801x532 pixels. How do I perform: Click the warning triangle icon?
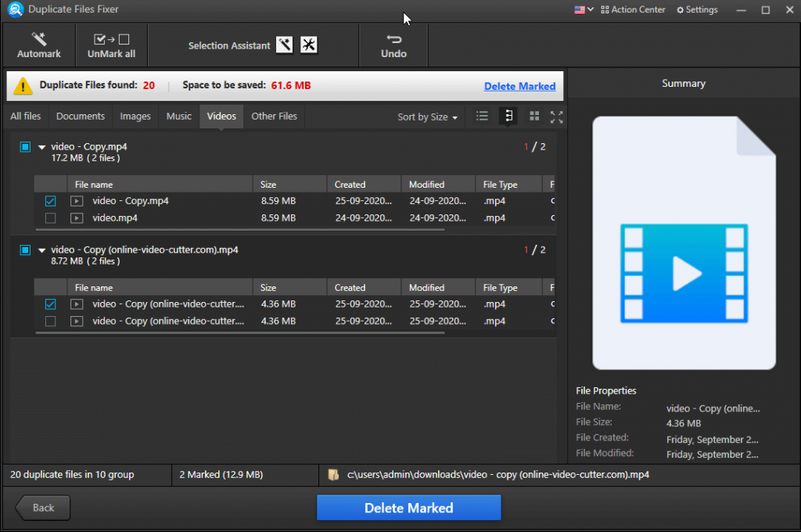pos(23,86)
